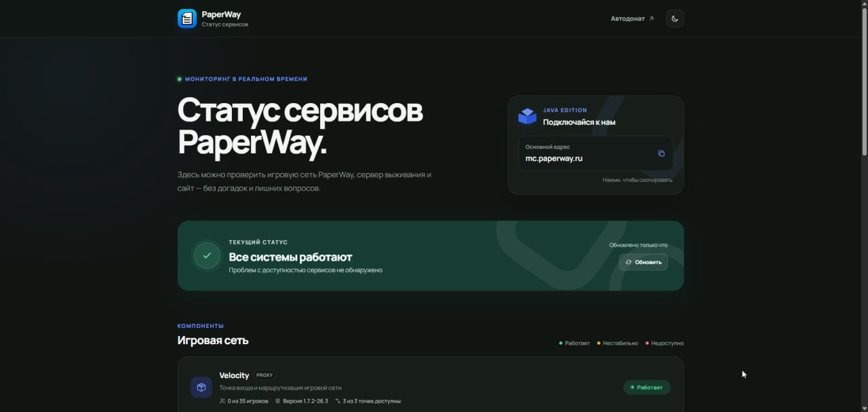
Task: Click the Основной адрес field box
Action: pyautogui.click(x=595, y=153)
